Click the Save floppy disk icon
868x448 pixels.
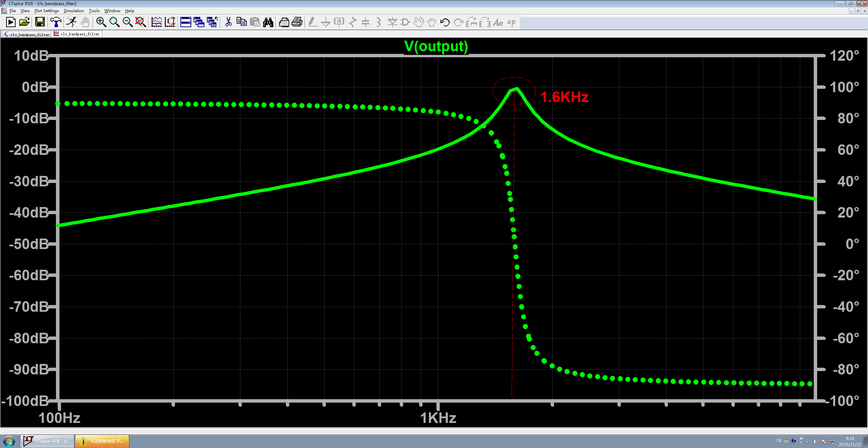[40, 22]
